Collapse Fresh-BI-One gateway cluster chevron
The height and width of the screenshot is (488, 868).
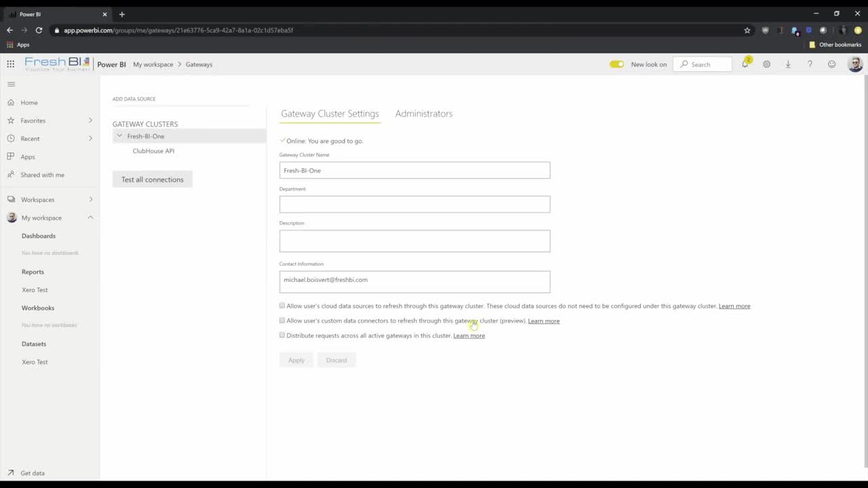click(119, 136)
